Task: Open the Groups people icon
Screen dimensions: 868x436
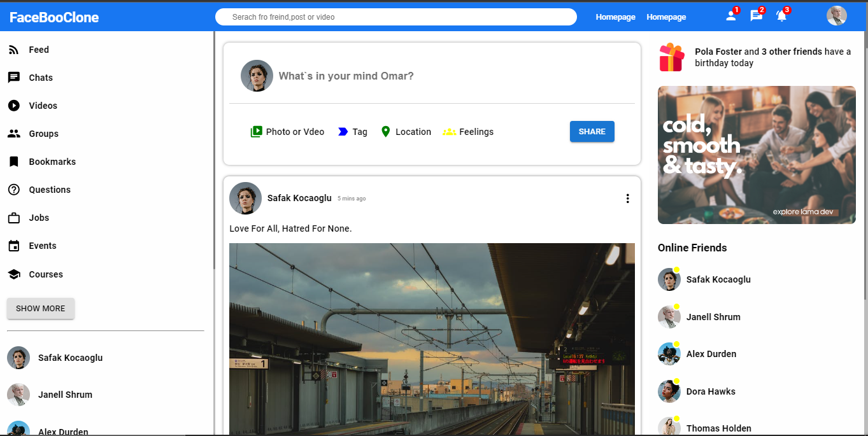Action: [x=13, y=134]
